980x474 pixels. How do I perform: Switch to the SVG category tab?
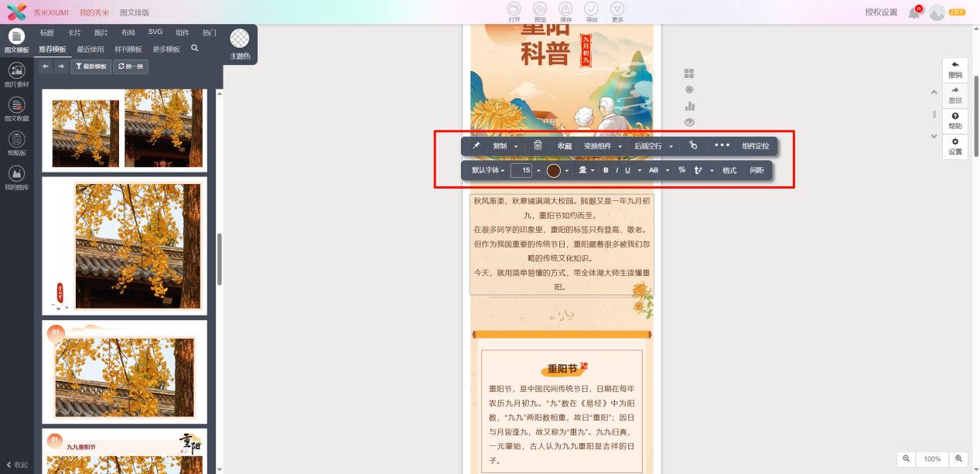pyautogui.click(x=155, y=32)
